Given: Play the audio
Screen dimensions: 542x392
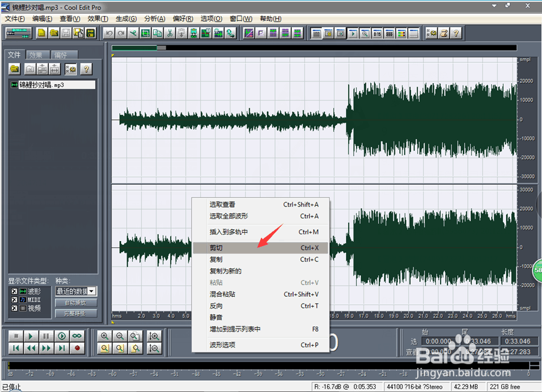Looking at the screenshot, I should tap(31, 336).
